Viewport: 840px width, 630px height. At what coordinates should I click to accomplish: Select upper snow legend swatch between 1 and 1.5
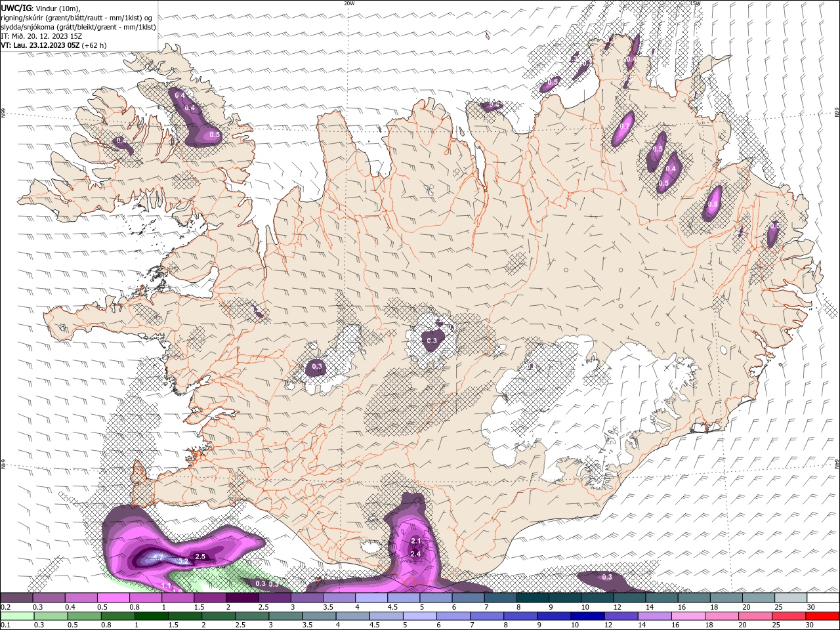point(178,597)
